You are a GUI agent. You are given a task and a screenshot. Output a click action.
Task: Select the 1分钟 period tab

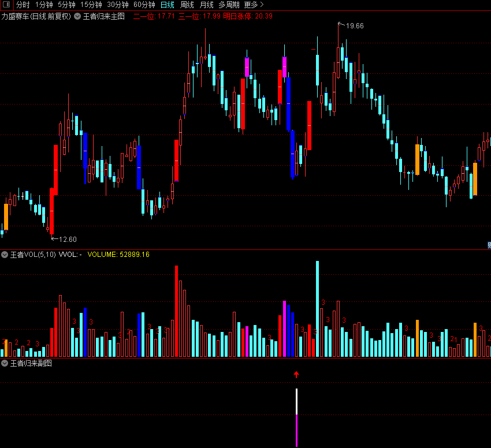tap(44, 5)
